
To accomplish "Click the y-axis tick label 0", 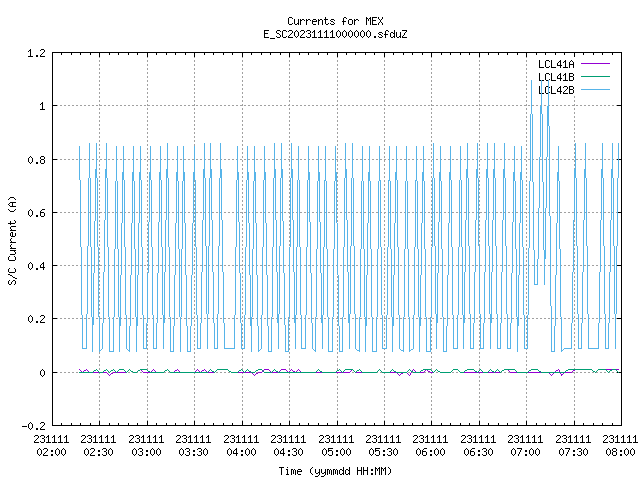I will coord(42,373).
